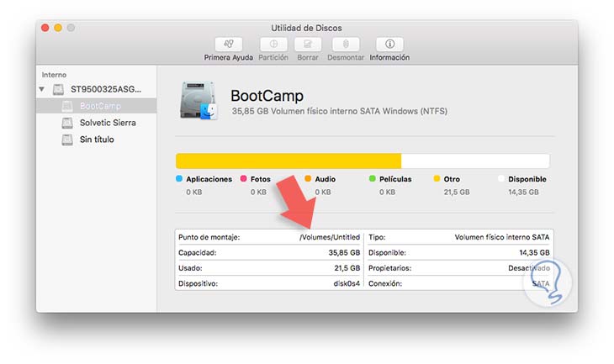
Task: Click the yellow used-space portion of bar
Action: 288,161
